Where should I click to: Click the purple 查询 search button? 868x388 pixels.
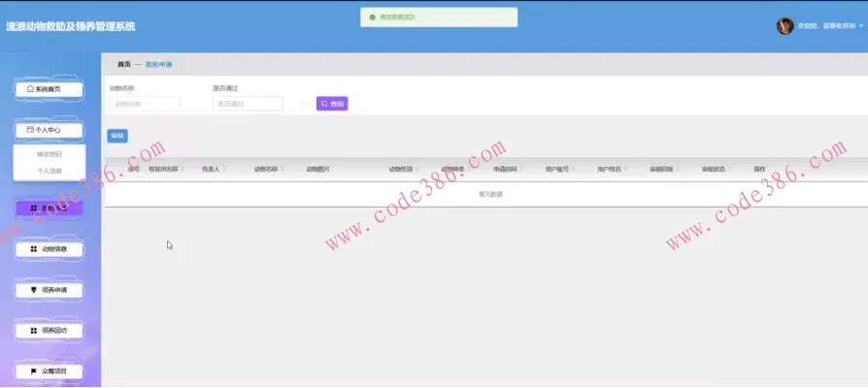point(332,104)
